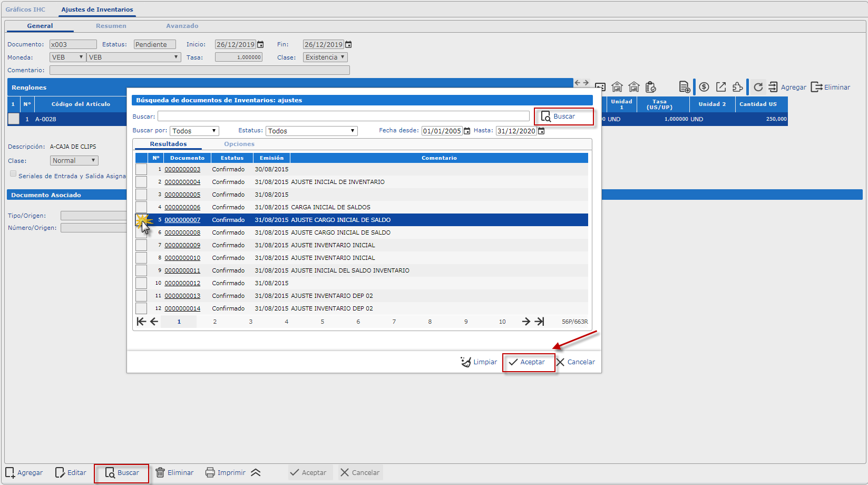Image resolution: width=868 pixels, height=485 pixels.
Task: Click the Buscar text input field
Action: tap(343, 117)
